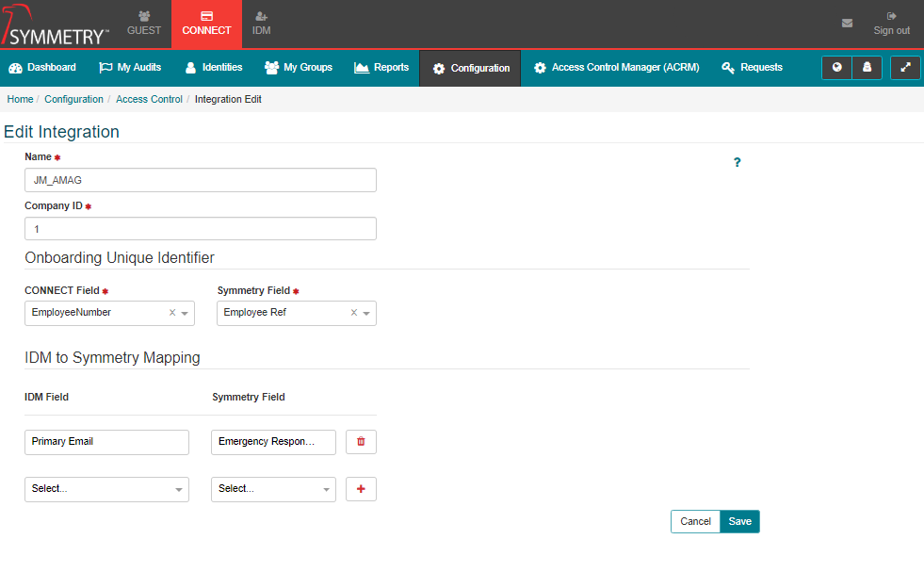Click the Dashboard gauge icon

point(15,68)
